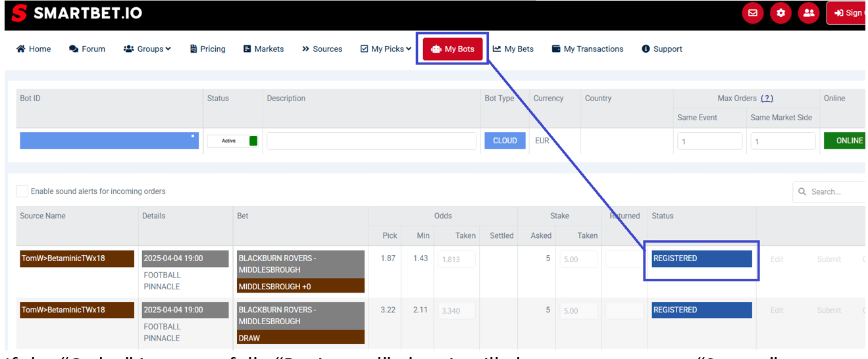Click the users group icon in header
The image size is (868, 359).
(808, 12)
